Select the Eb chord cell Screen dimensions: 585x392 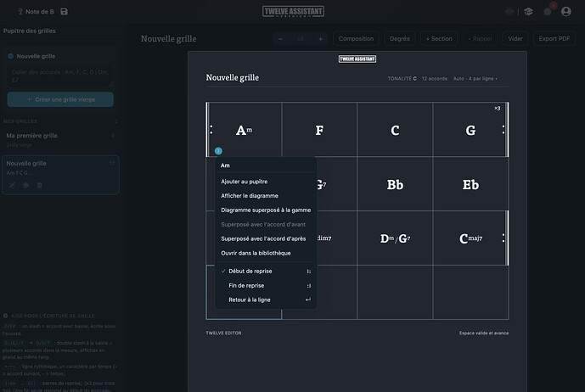click(x=470, y=184)
